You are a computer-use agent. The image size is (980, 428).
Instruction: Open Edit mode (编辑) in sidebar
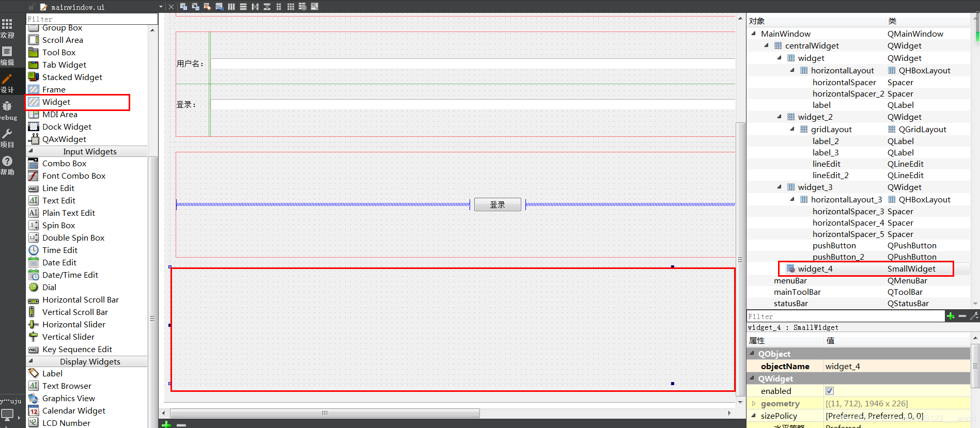point(7,56)
